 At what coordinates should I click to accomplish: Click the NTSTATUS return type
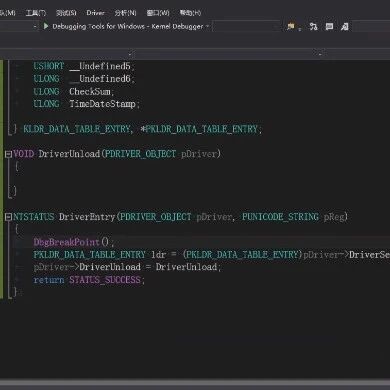pos(33,217)
